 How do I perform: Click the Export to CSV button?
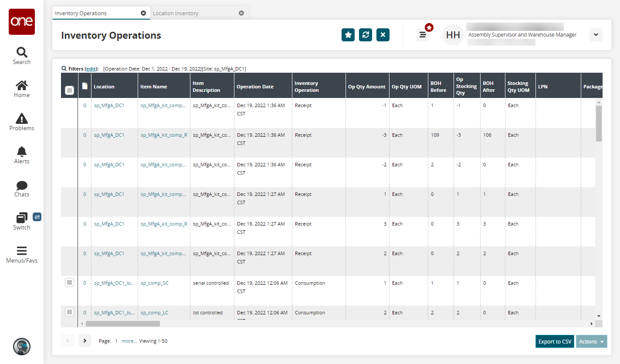pos(555,341)
